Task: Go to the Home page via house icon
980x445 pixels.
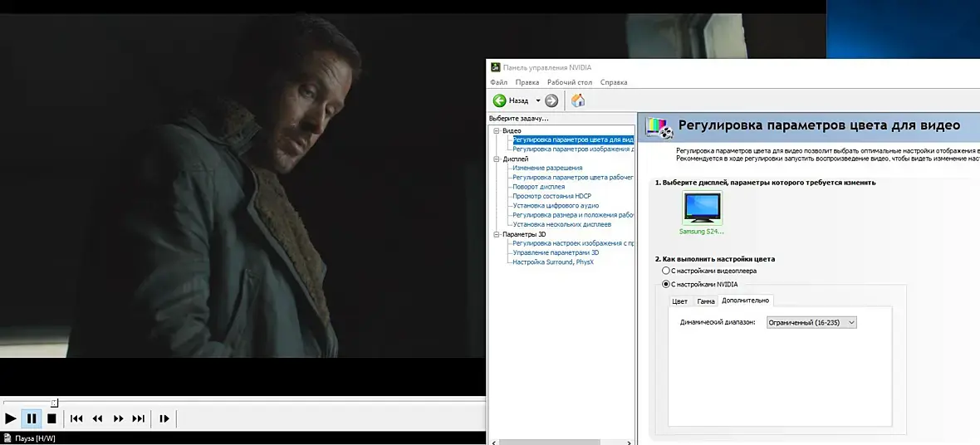Action: pos(578,100)
